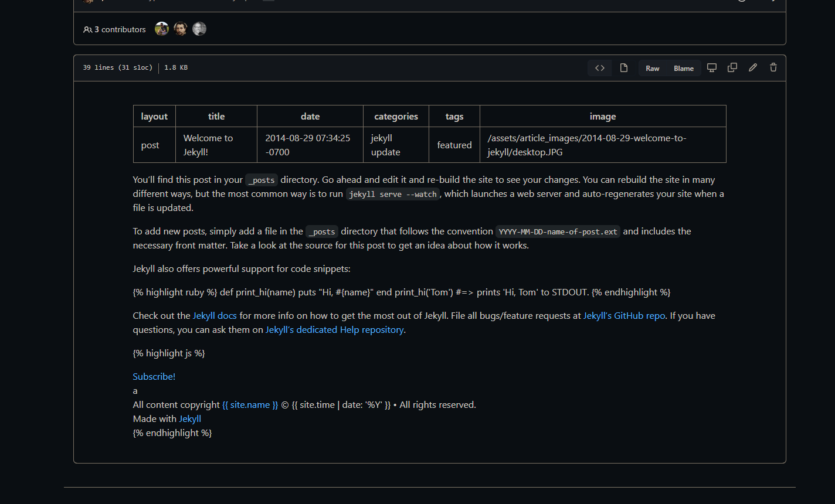Follow the Jekyll docs link
835x504 pixels.
pos(215,316)
